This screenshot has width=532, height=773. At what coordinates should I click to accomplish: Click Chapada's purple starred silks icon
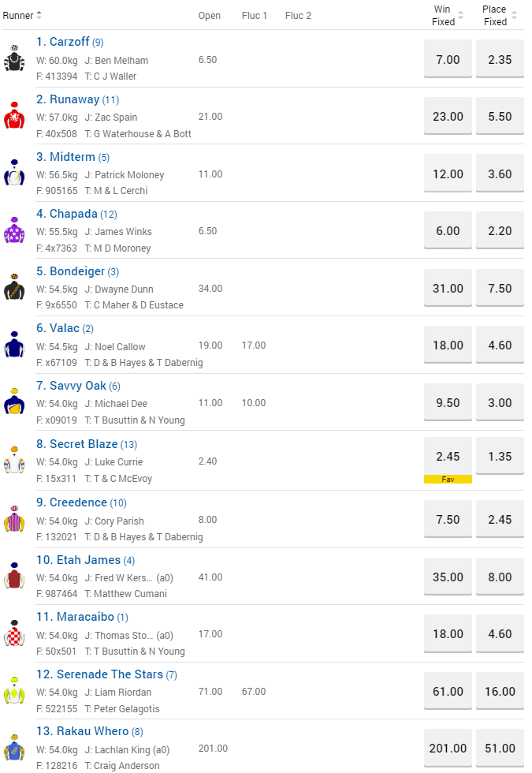[14, 230]
